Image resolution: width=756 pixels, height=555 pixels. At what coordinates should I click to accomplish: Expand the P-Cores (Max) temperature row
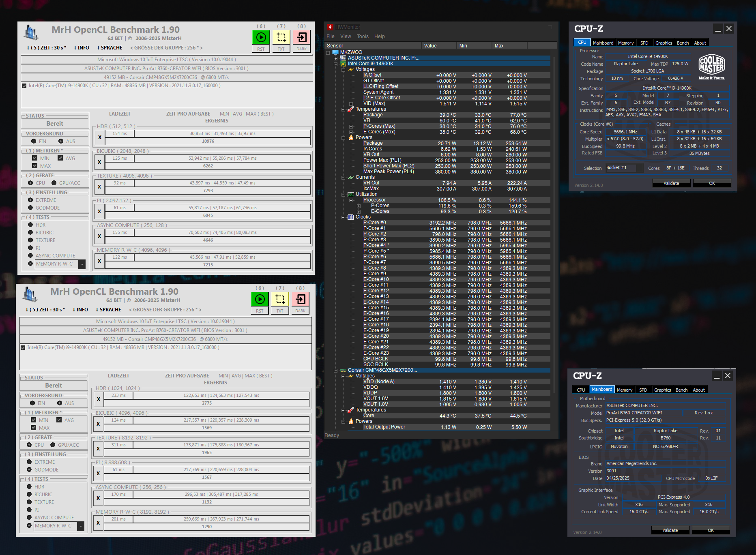coord(351,126)
